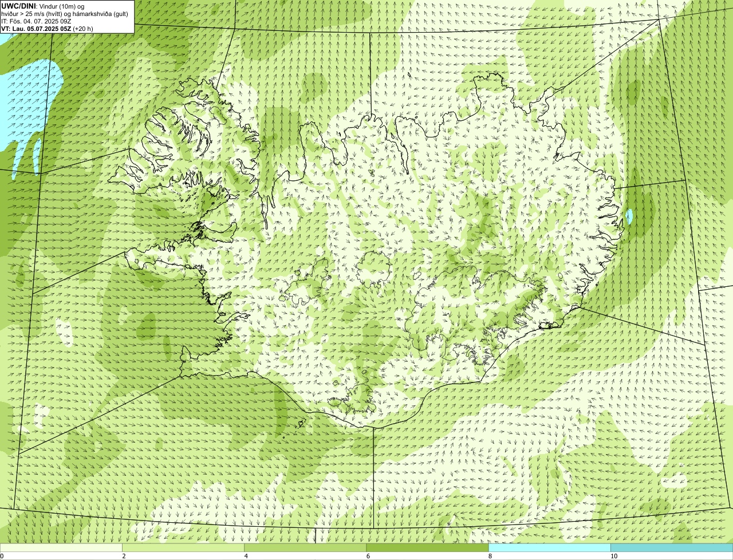Click the legend tick label '6'
733x560 pixels.
[368, 557]
